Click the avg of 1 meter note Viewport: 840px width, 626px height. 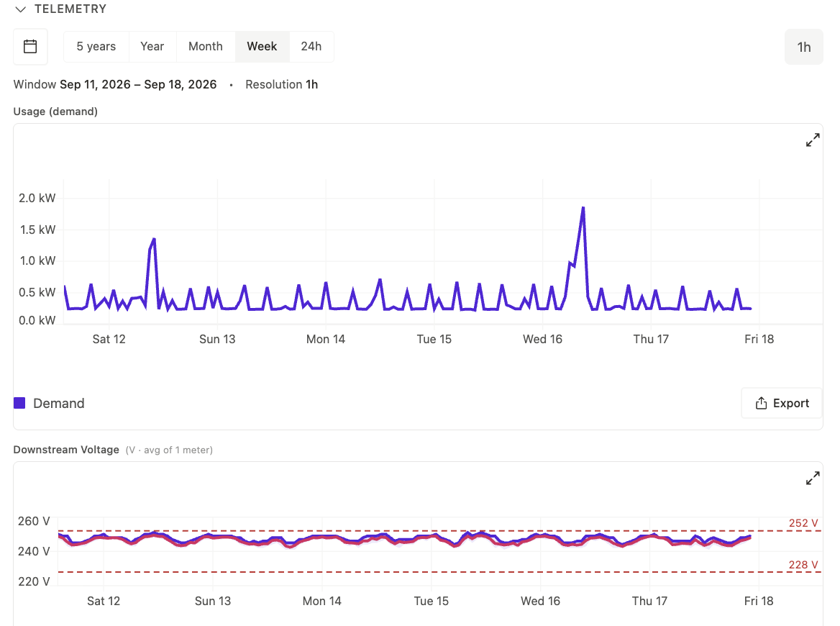169,450
